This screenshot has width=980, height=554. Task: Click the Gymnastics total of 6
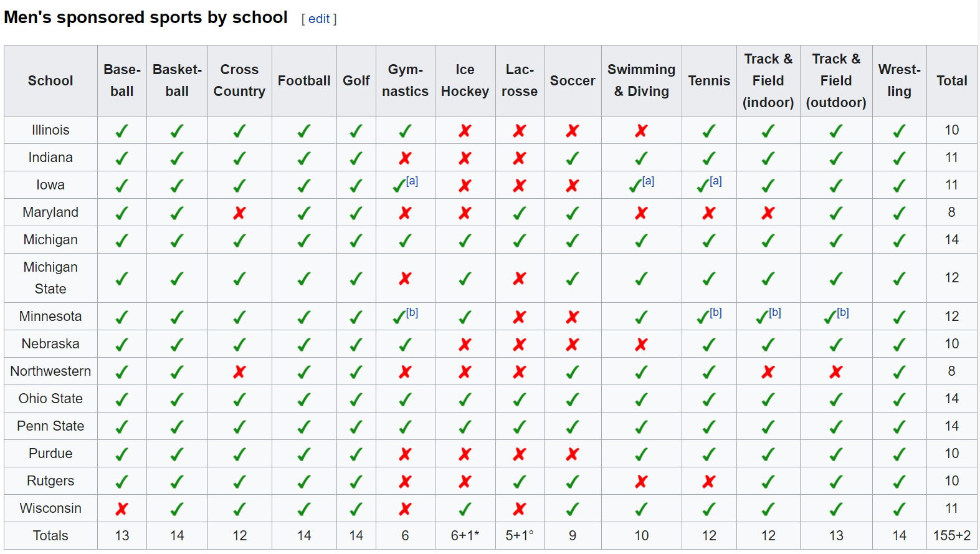click(x=405, y=536)
